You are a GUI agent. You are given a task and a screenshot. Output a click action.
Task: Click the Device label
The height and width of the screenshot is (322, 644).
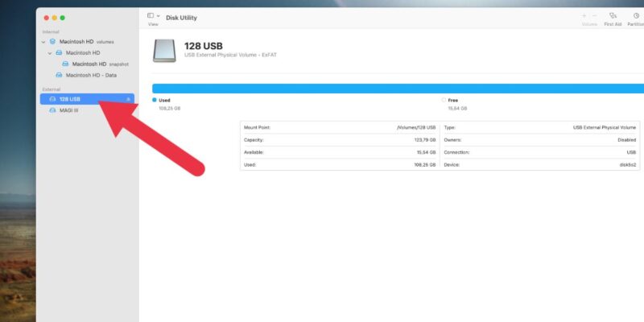pyautogui.click(x=452, y=165)
